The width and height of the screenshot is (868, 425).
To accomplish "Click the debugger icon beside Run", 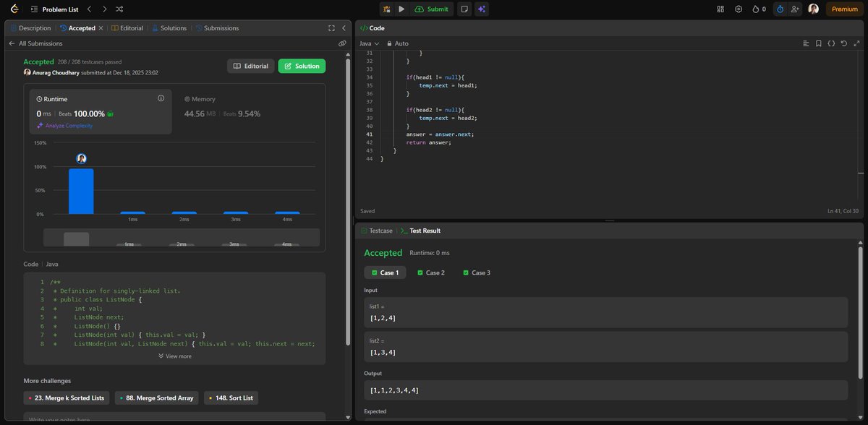I will point(387,9).
